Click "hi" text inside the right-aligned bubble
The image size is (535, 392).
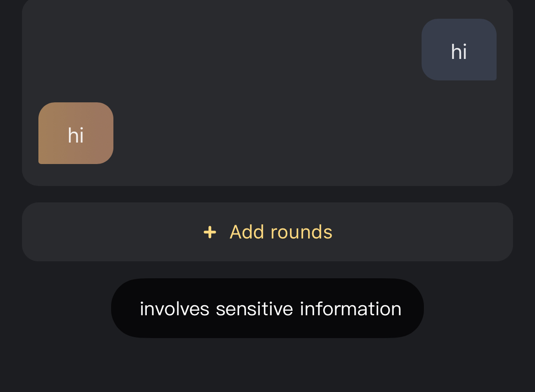[459, 52]
